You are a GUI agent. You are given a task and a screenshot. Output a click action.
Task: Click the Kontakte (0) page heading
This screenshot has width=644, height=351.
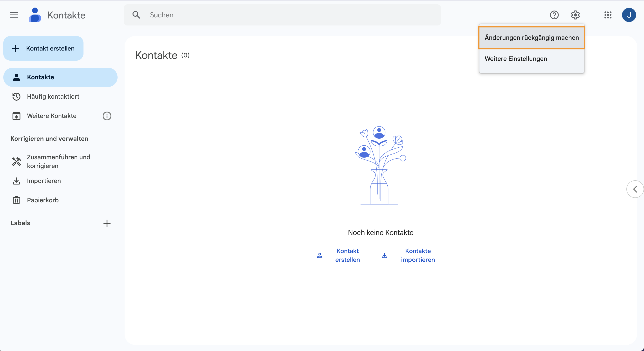pyautogui.click(x=162, y=55)
